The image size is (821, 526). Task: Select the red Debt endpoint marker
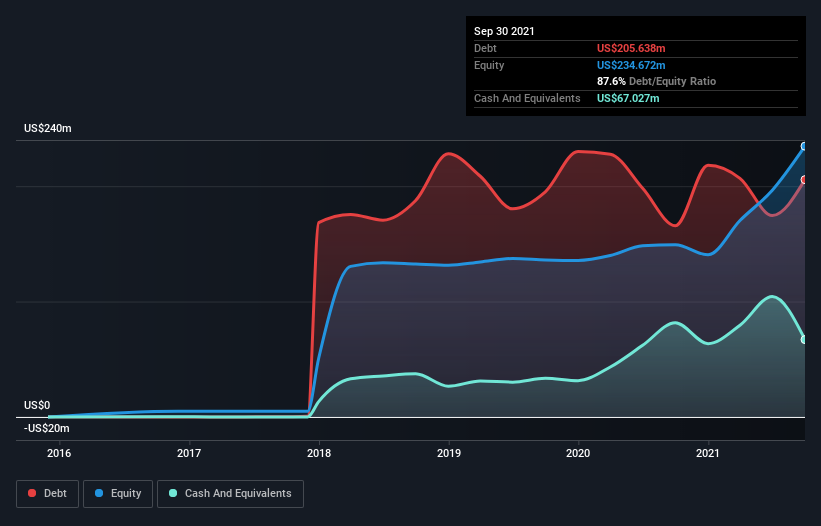804,180
